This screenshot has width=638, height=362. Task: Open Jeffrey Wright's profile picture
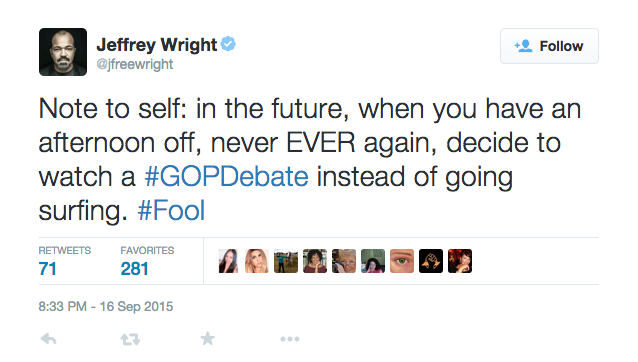63,52
